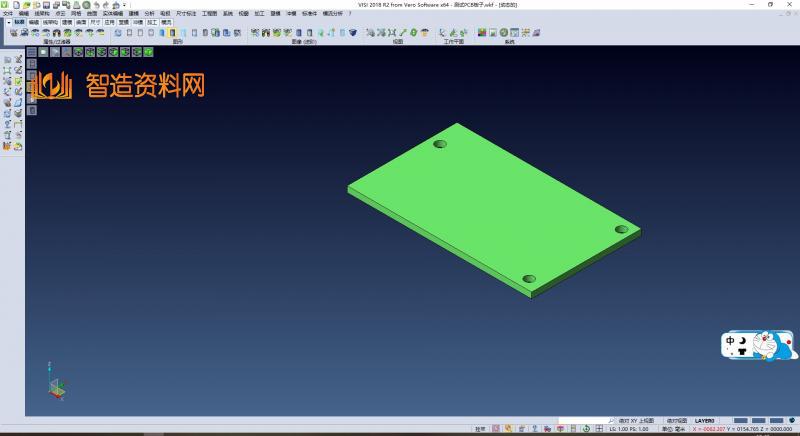
Task: Click the first icon in 属性/过滤器 group
Action: 14,33
